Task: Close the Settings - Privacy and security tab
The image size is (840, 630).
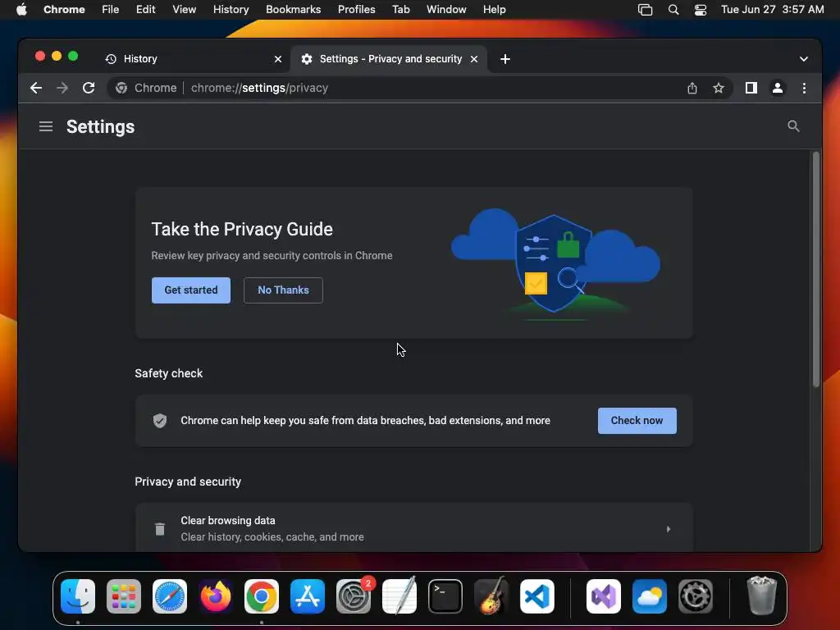Action: (473, 59)
